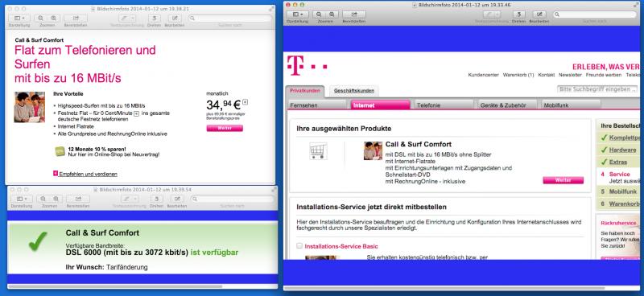Open Darstellung view dropdown in right window
This screenshot has width=644, height=296.
click(297, 14)
